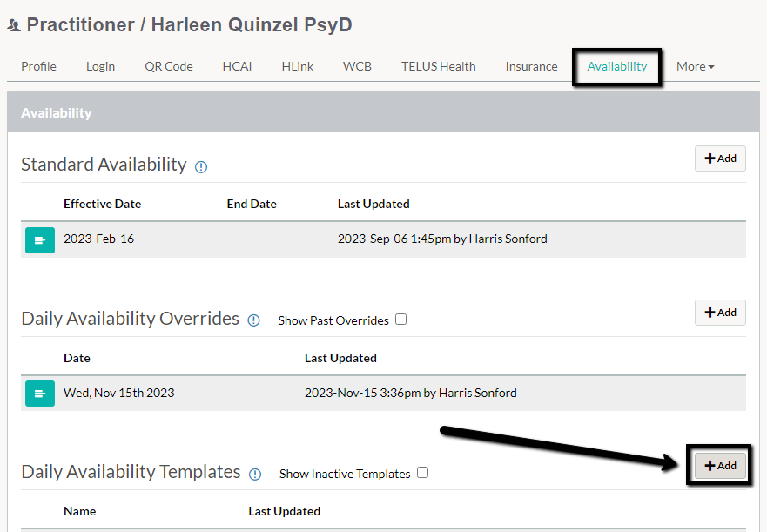Select the Availability tab

(617, 66)
